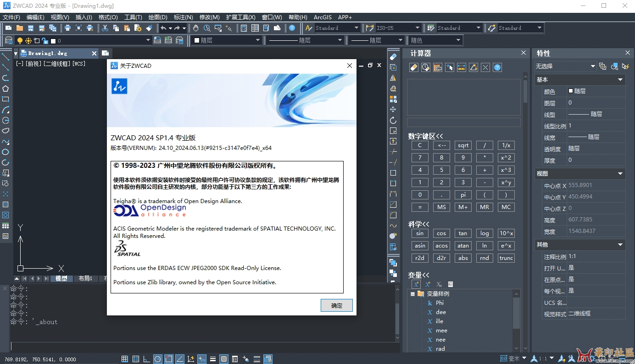This screenshot has width=635, height=364.
Task: Click the calculator's clear eraser icon
Action: click(413, 67)
